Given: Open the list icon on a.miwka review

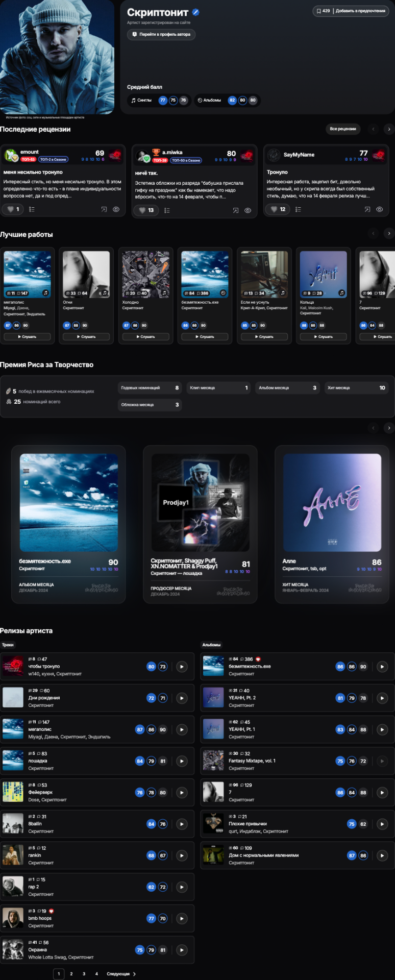Looking at the screenshot, I should coord(167,210).
